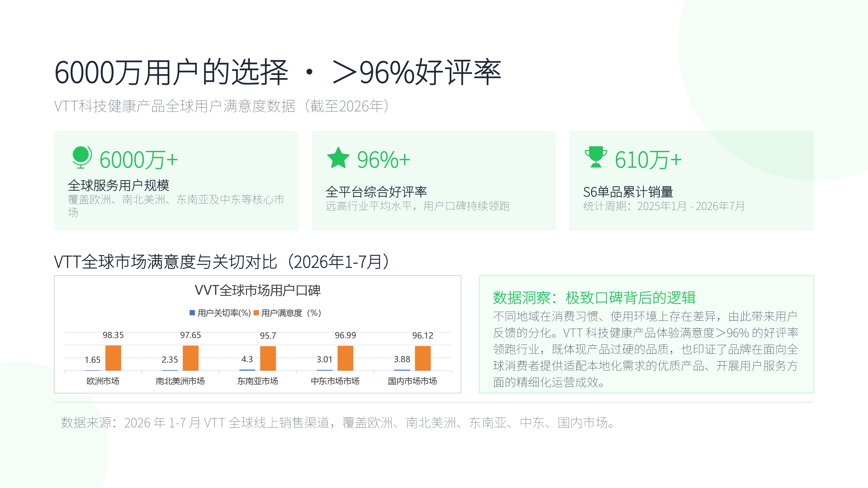Click the orange bar for 中东市场市场
868x488 pixels.
point(345,358)
